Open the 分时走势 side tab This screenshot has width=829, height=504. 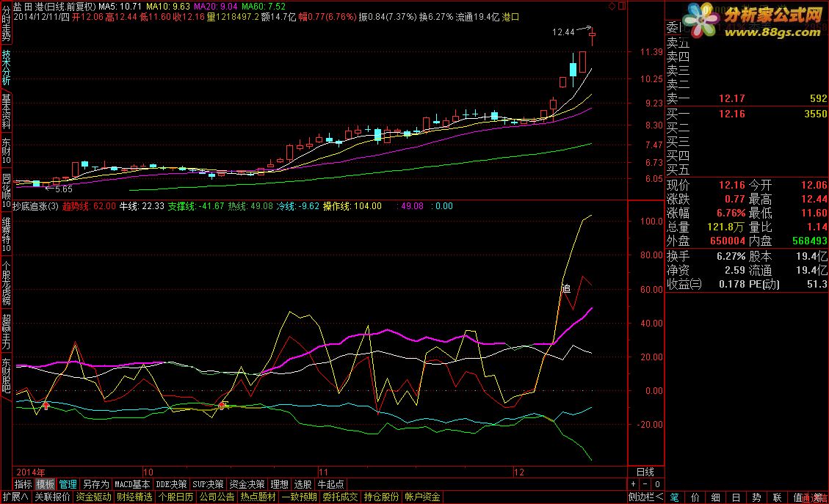click(x=6, y=23)
